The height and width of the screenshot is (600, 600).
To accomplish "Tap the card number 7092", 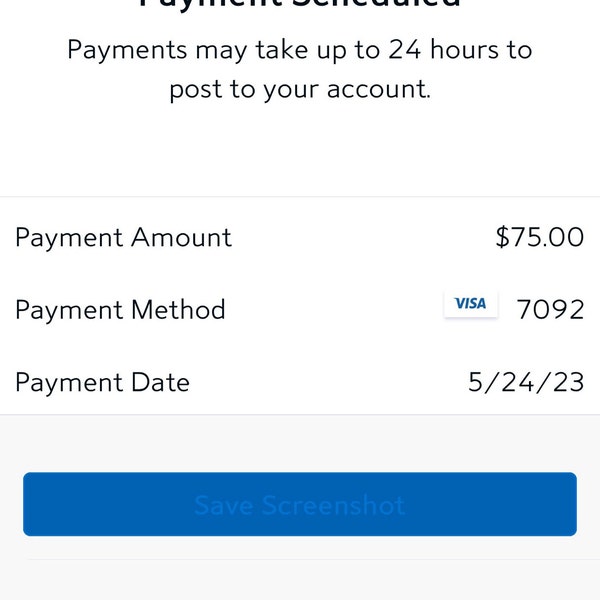I will [550, 309].
